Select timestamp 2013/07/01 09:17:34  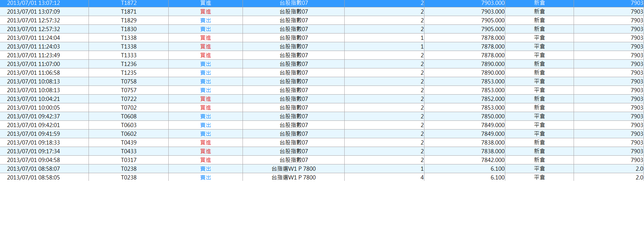tap(33, 151)
